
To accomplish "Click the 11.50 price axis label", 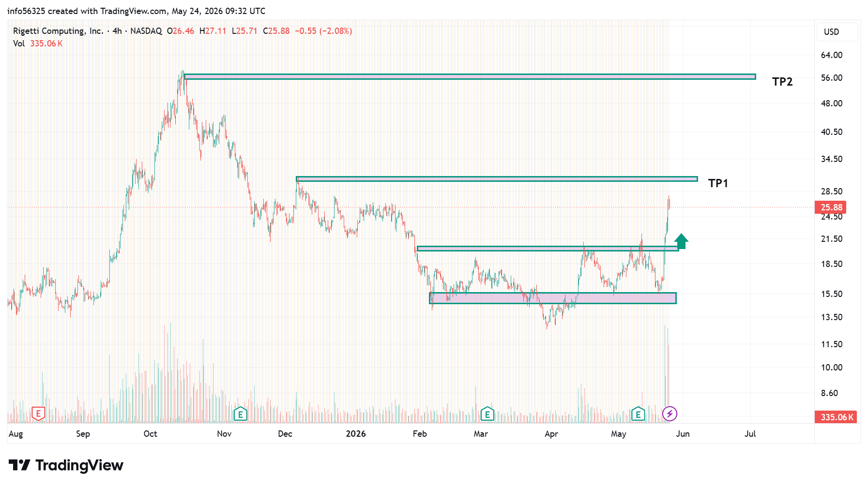I will tap(832, 344).
